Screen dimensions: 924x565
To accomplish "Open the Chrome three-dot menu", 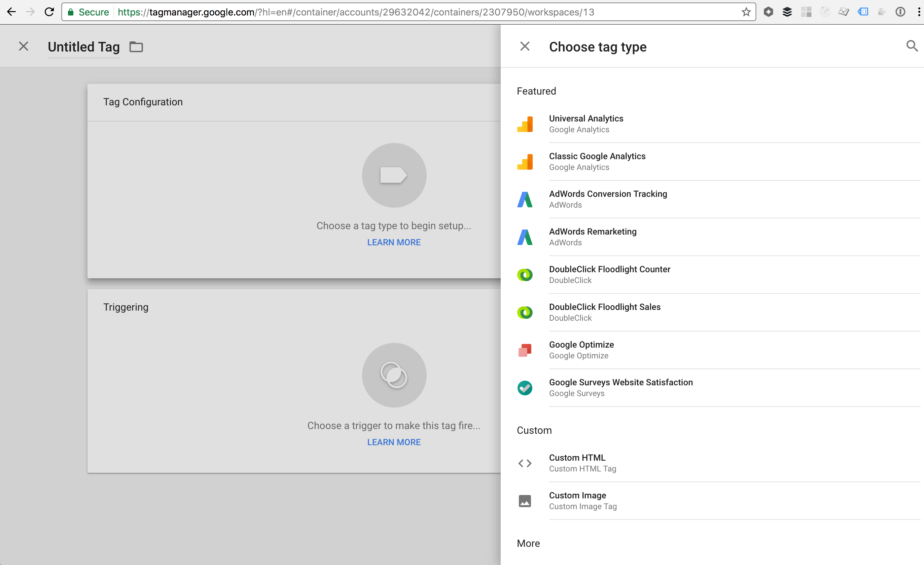I will (x=918, y=12).
